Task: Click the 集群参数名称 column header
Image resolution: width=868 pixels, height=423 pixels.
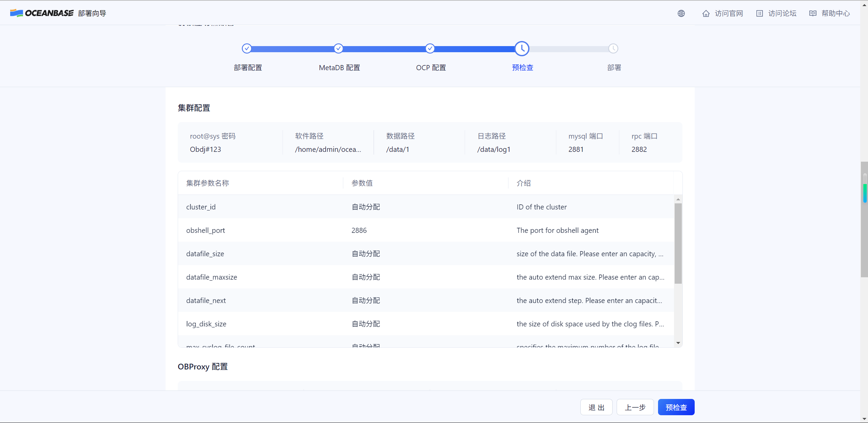Action: click(208, 183)
